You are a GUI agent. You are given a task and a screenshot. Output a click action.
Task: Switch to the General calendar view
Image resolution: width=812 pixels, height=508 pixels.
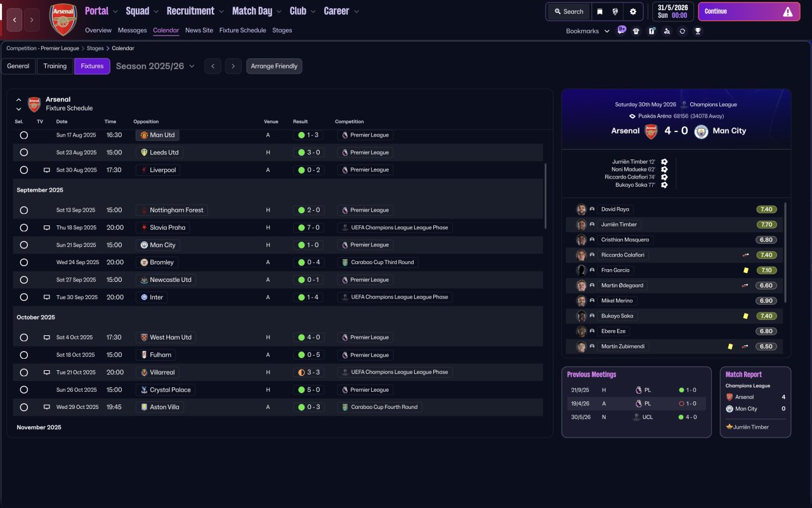[18, 67]
